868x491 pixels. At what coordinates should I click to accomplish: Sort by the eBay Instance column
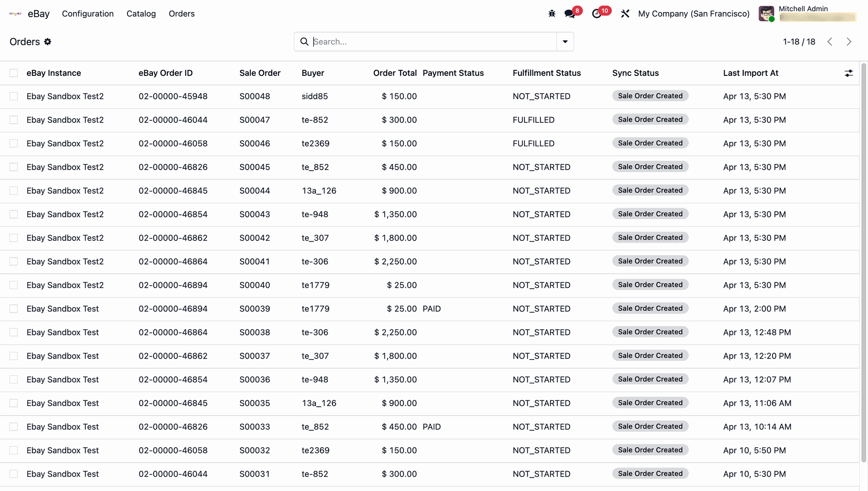54,73
